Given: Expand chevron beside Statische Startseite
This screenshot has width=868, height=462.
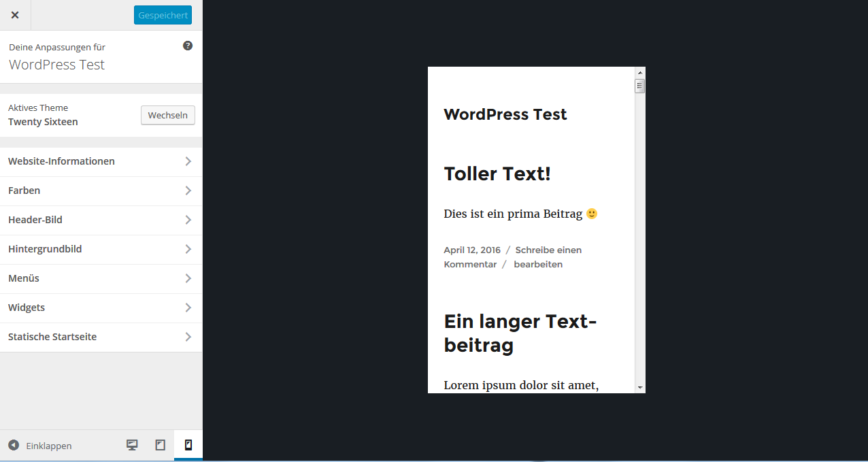Looking at the screenshot, I should coord(188,337).
